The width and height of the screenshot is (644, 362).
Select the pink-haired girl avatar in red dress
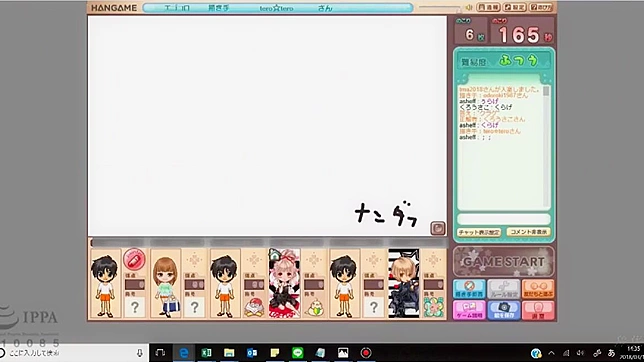(284, 284)
